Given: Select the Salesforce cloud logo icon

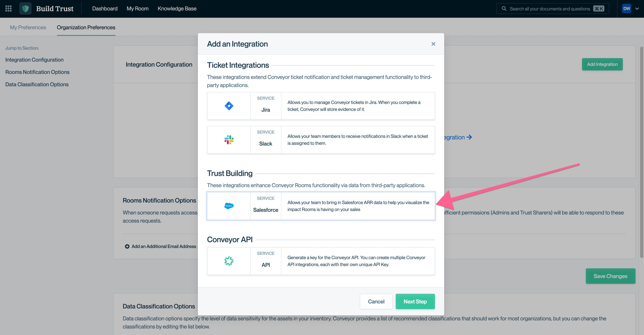Looking at the screenshot, I should (x=229, y=206).
